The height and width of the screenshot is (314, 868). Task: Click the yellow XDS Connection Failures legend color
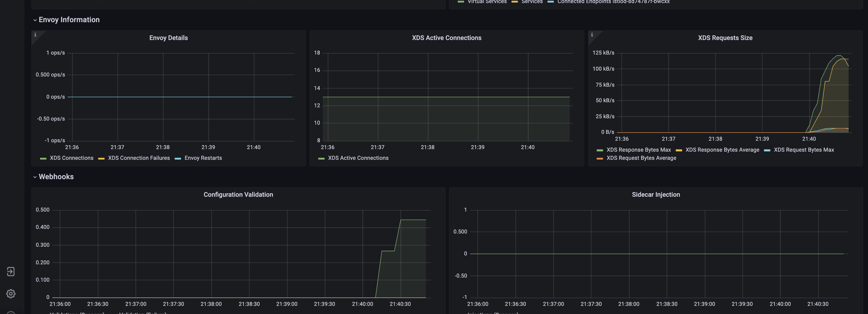coord(101,158)
